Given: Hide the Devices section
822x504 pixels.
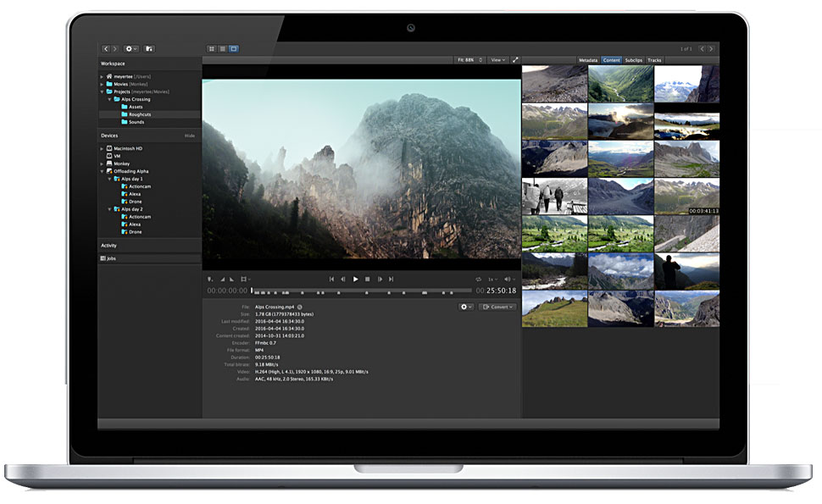Looking at the screenshot, I should [190, 136].
